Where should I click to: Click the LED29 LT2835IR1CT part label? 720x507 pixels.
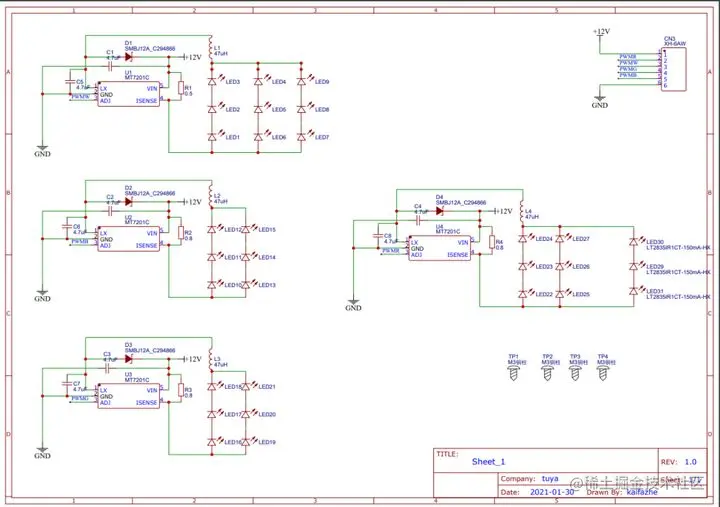point(678,272)
